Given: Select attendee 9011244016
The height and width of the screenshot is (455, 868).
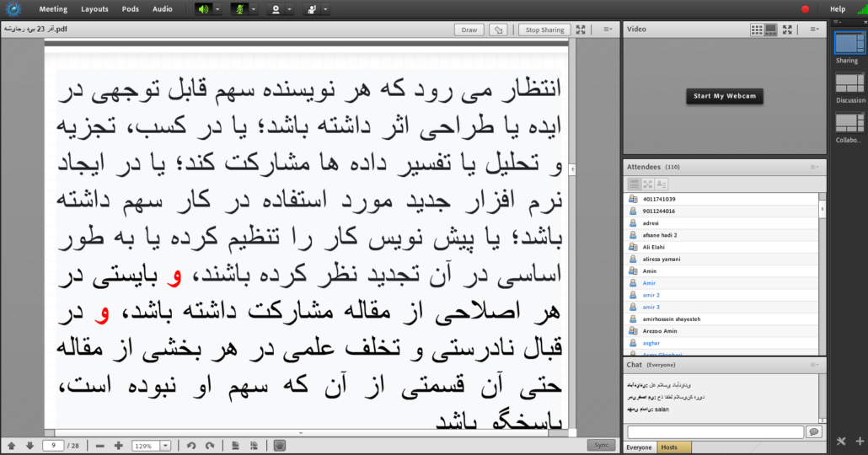Looking at the screenshot, I should tap(721, 211).
